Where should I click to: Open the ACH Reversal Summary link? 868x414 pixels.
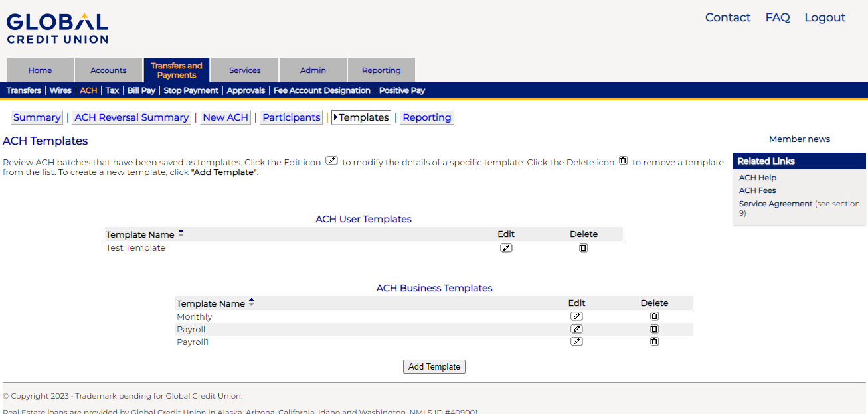[x=131, y=117]
